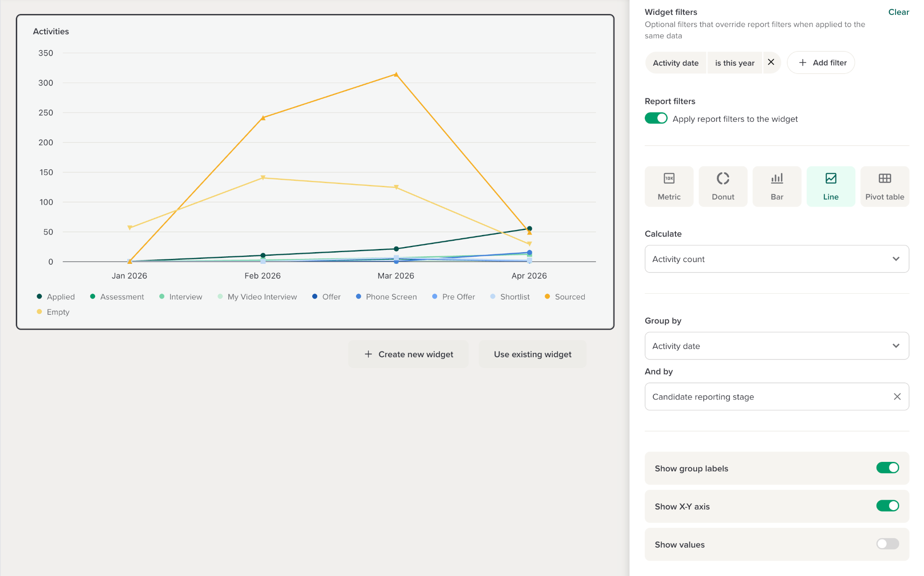
Task: Open the 'is this year' filter condition
Action: pos(734,63)
